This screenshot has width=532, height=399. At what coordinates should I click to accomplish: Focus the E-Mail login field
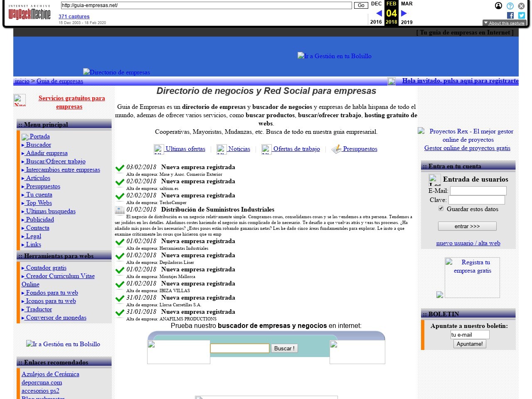(x=478, y=191)
